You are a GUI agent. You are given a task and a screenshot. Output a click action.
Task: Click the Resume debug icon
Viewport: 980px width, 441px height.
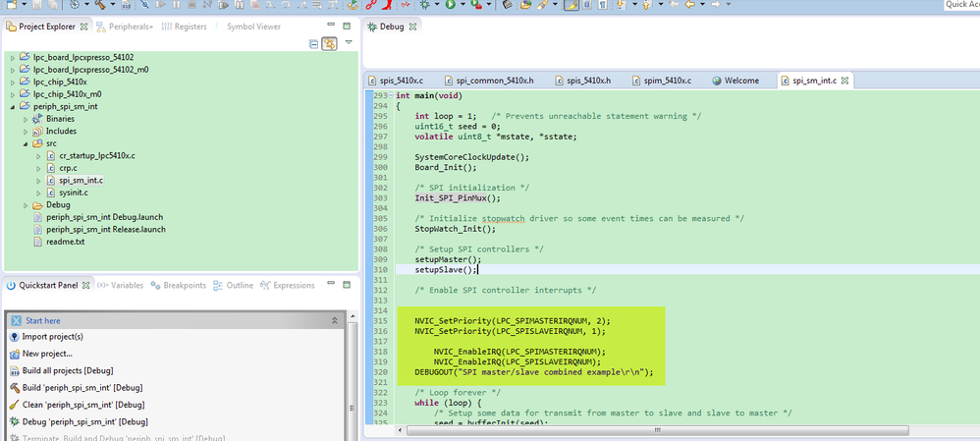tap(161, 4)
